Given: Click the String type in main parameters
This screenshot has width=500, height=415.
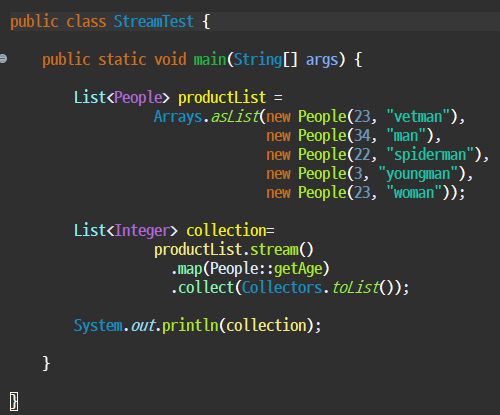Looking at the screenshot, I should point(258,60).
